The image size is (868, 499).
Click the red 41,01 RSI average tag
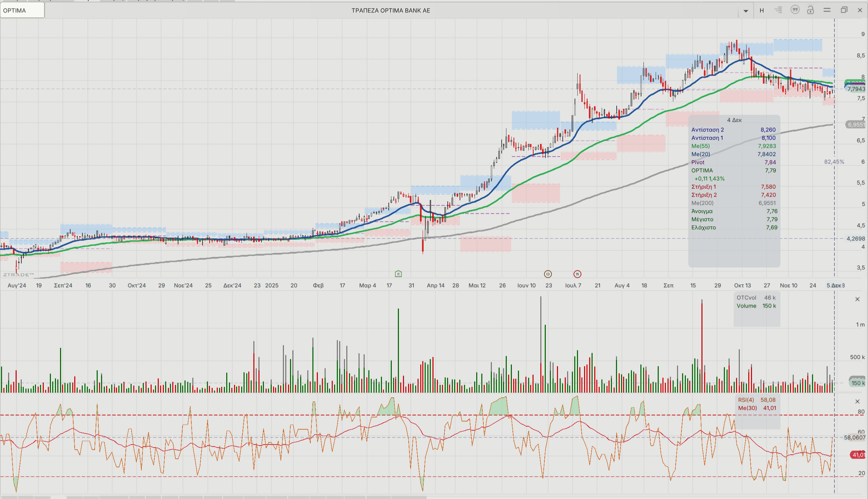pyautogui.click(x=858, y=455)
